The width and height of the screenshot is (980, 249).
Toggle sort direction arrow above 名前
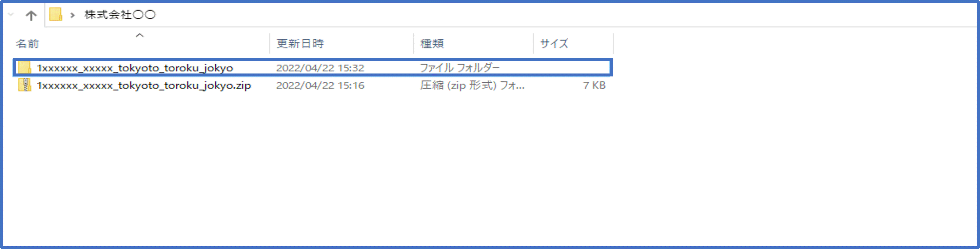(140, 35)
